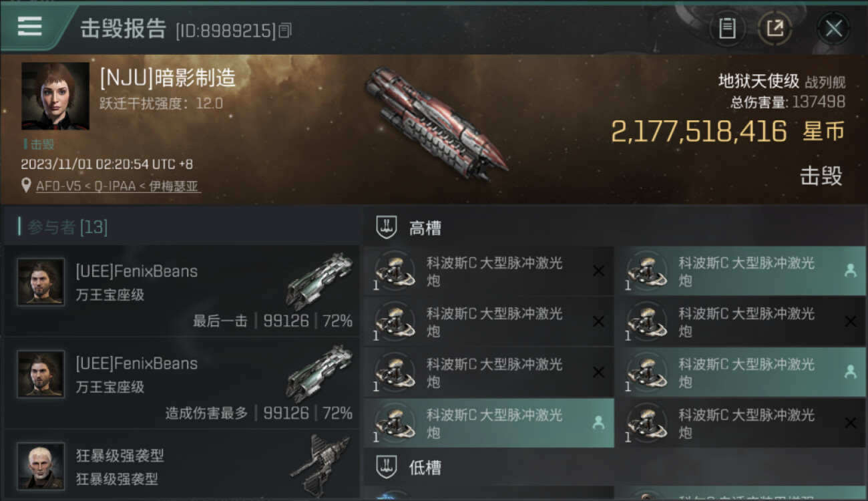Select first 科波斯C 大型脉冲激光炮 module, left column

489,271
